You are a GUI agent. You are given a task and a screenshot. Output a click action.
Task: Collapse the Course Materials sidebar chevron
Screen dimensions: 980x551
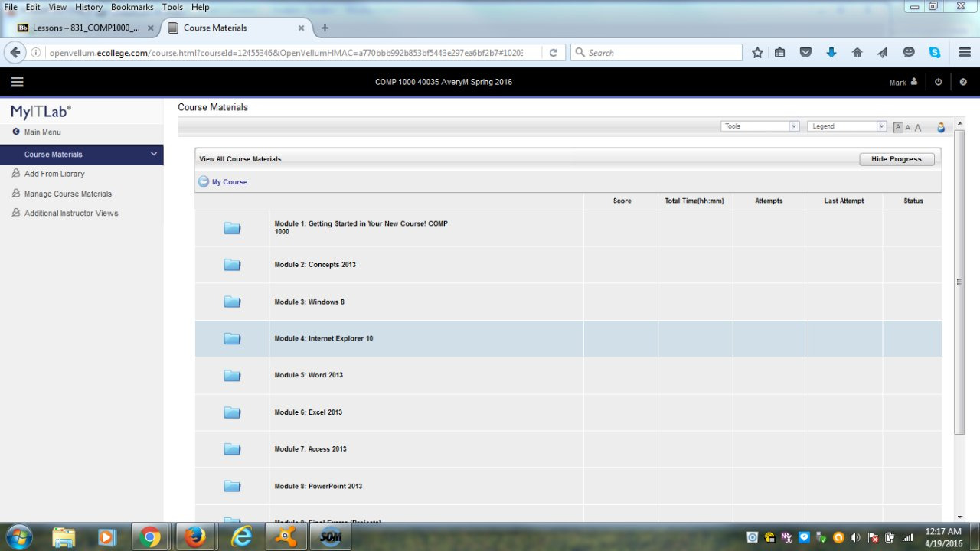tap(154, 154)
